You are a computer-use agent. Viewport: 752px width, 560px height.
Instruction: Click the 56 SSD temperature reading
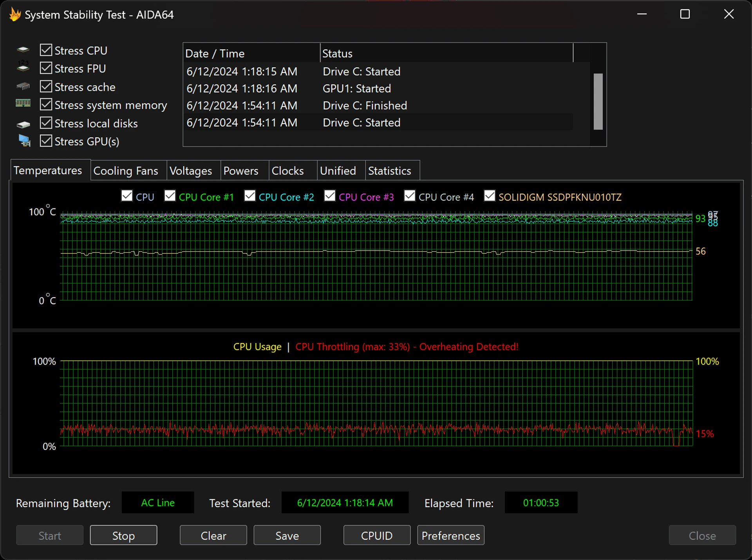point(701,251)
